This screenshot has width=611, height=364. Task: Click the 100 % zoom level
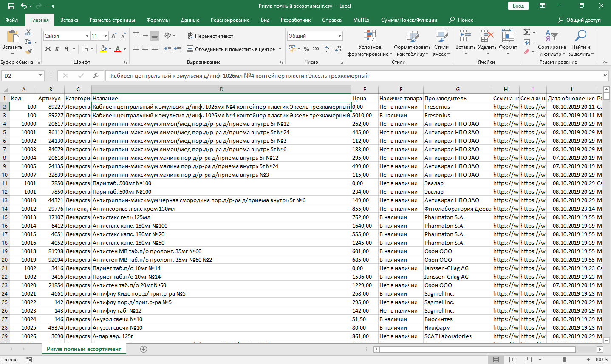coord(601,359)
